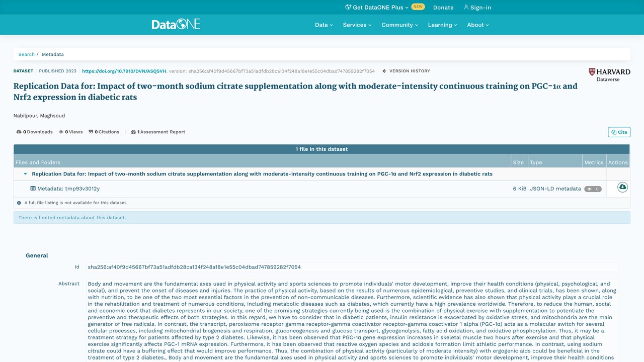Image resolution: width=644 pixels, height=362 pixels.
Task: Click the Harvard Dataverse logo
Action: (609, 75)
